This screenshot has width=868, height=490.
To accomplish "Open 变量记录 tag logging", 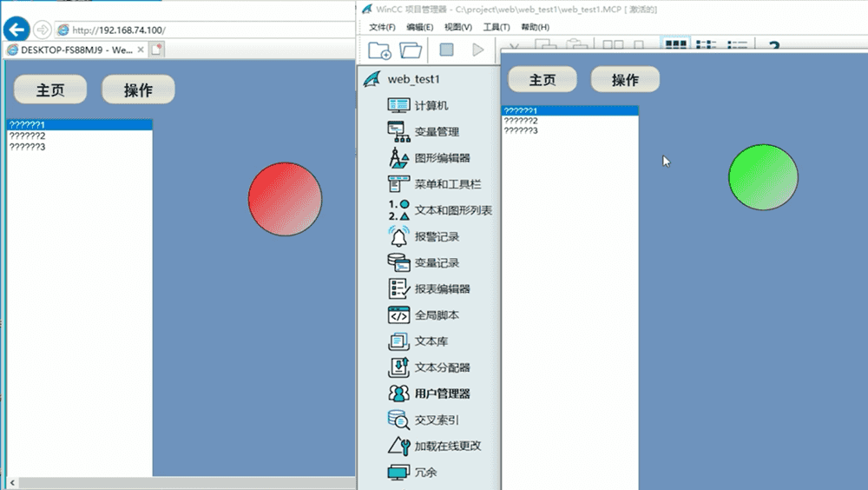I will (x=398, y=262).
